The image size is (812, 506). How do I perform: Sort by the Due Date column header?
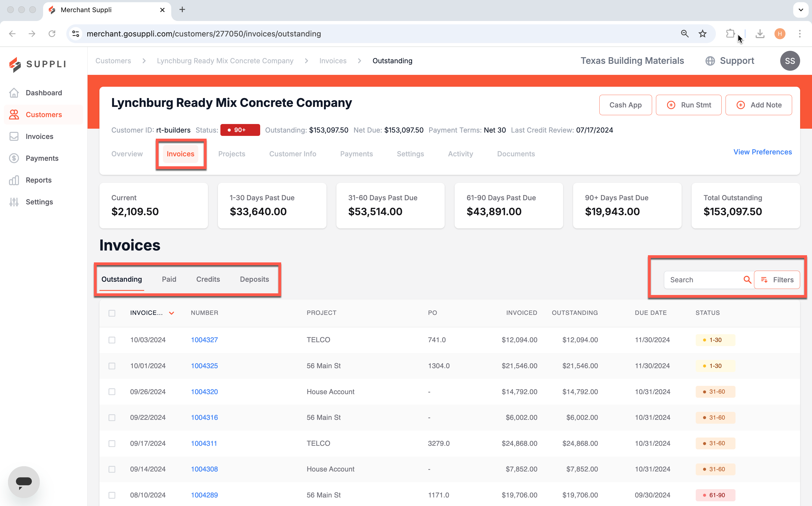pyautogui.click(x=650, y=313)
